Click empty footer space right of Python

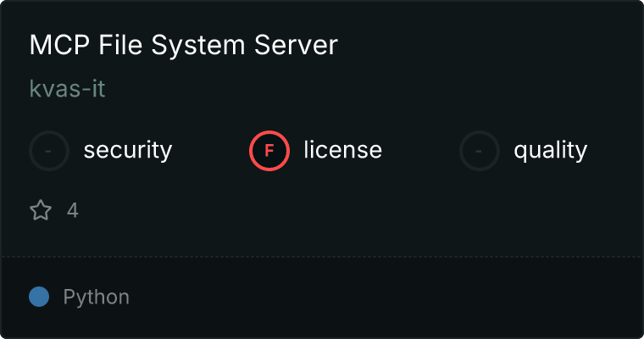tap(381, 297)
